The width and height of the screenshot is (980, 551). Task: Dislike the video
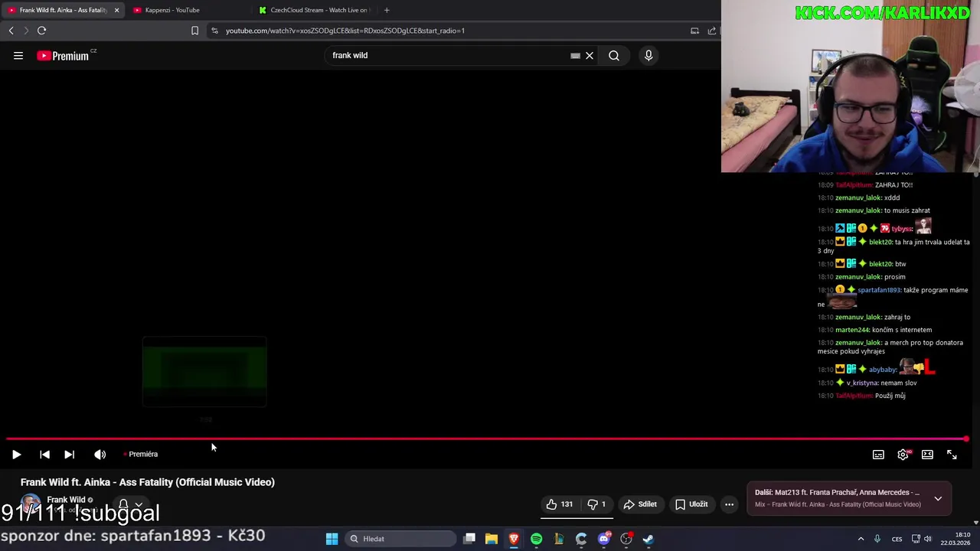pyautogui.click(x=596, y=504)
